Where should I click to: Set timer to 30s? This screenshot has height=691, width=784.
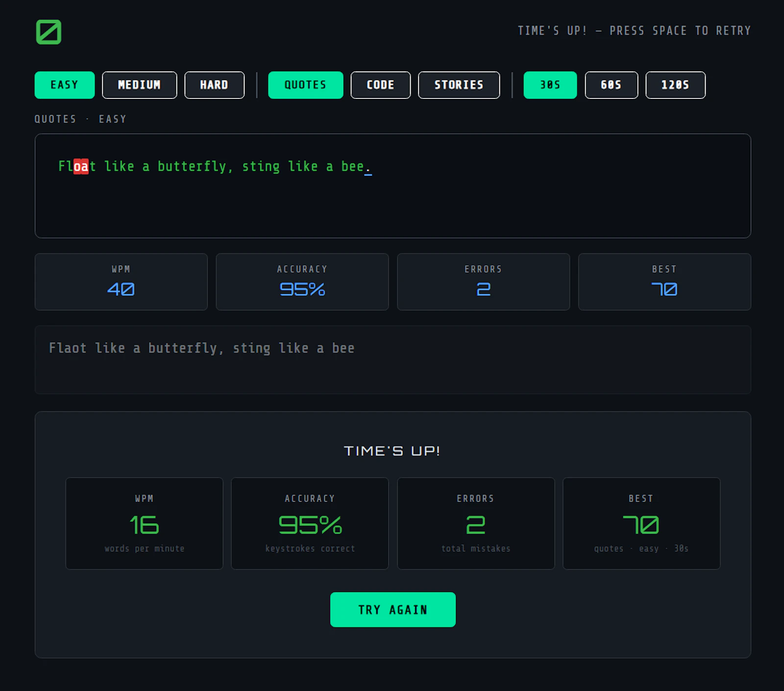[x=550, y=85]
